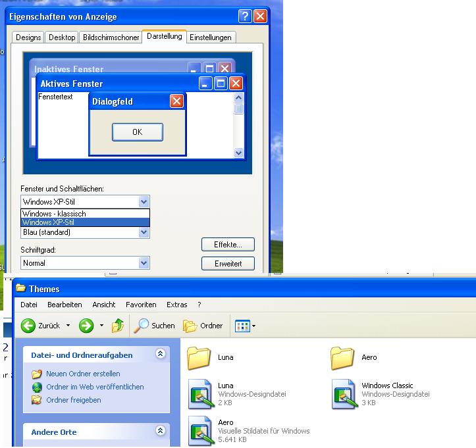Click Ordner im Web veröffentlichen link
476x448 pixels.
click(x=95, y=387)
